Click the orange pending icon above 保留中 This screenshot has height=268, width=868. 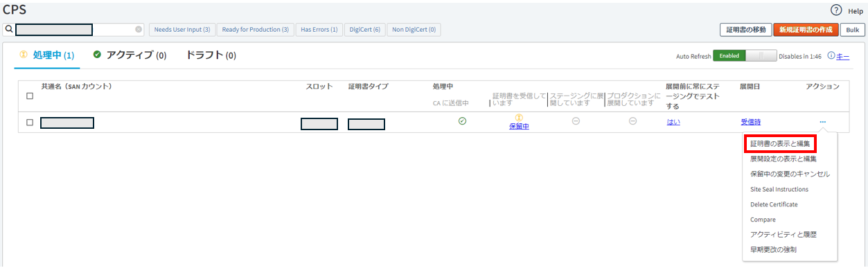tap(519, 118)
